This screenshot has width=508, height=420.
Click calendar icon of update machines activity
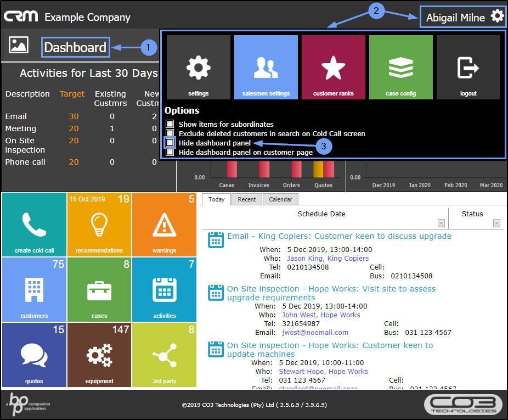click(x=216, y=349)
